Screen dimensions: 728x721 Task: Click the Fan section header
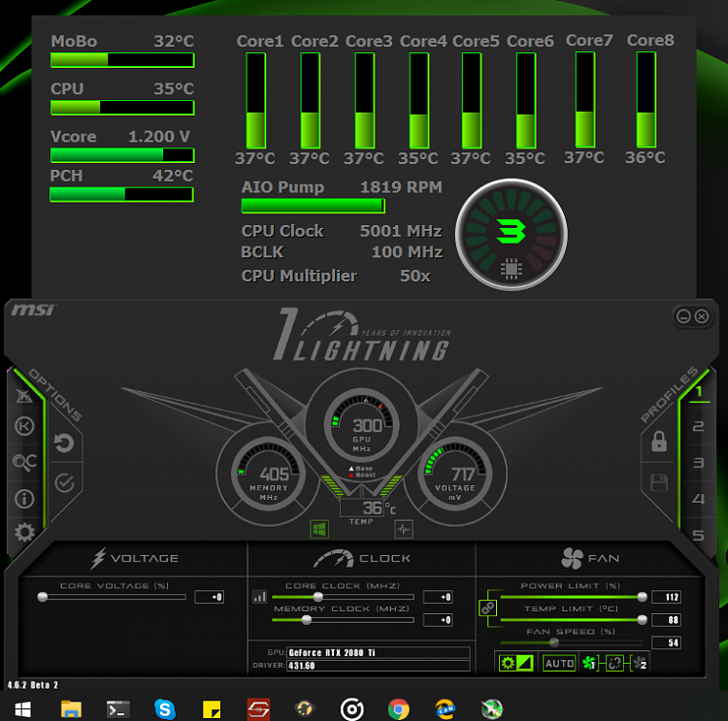click(590, 558)
